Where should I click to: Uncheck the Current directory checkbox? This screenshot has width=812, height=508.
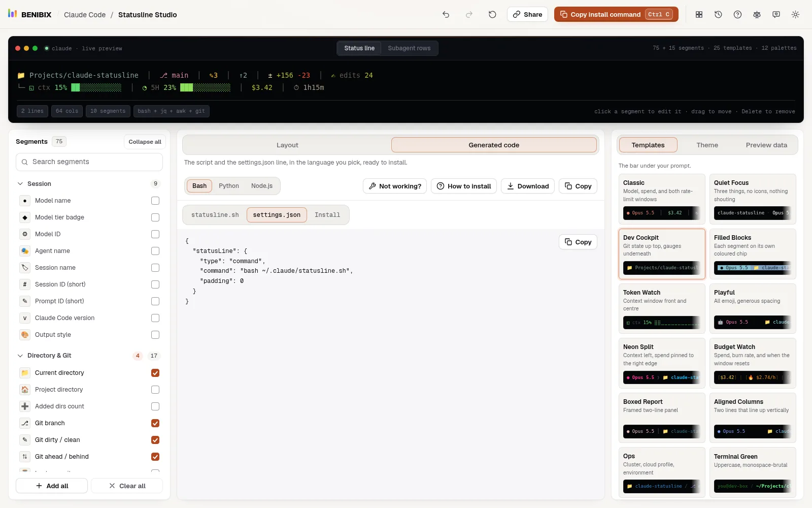coord(155,373)
